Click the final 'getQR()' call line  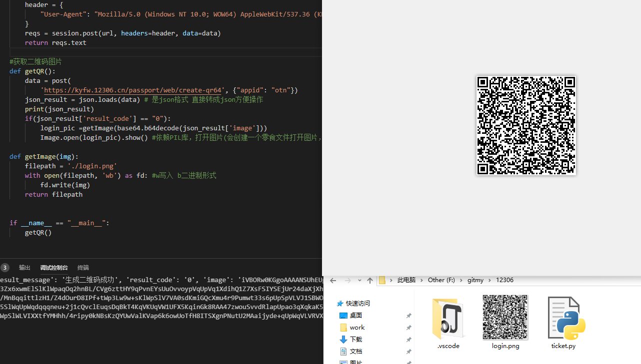[x=38, y=233]
